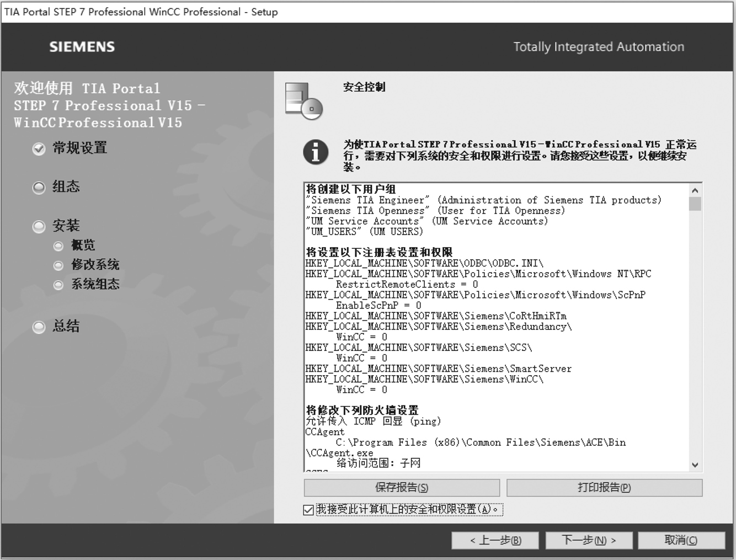Click the SIEMENS logo in the header
The image size is (736, 560).
pos(82,47)
